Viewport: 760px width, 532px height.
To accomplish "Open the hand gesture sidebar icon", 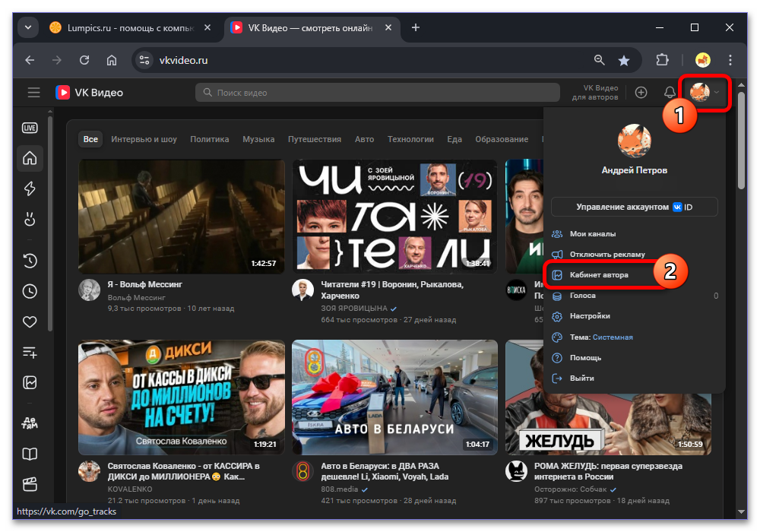I will point(30,220).
